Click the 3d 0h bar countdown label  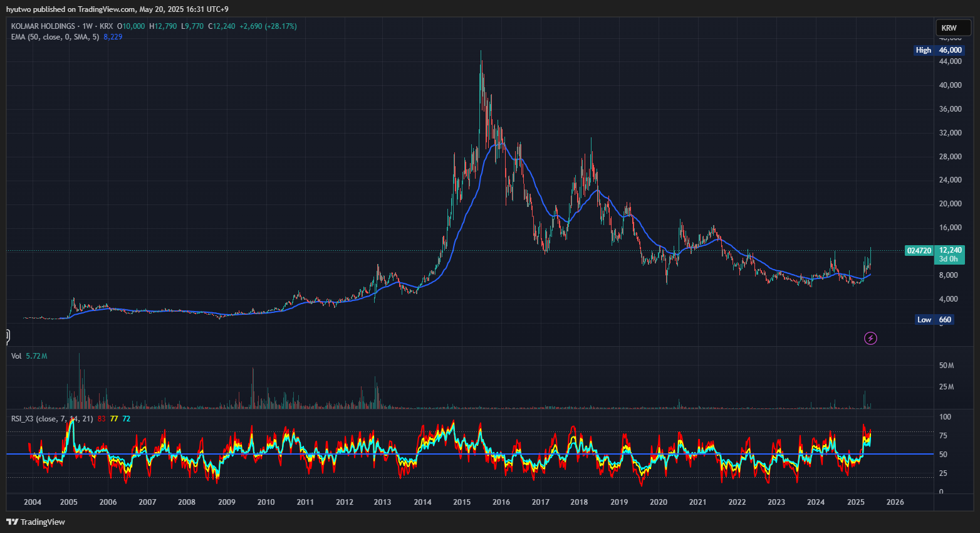(949, 259)
